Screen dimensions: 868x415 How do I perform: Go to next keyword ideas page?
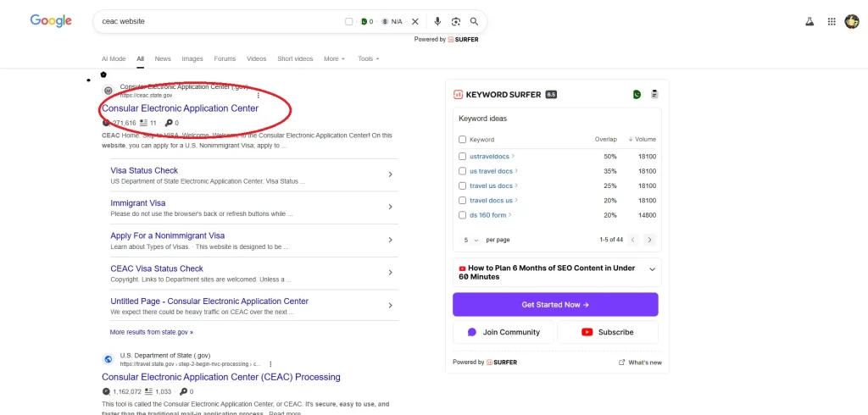(650, 241)
